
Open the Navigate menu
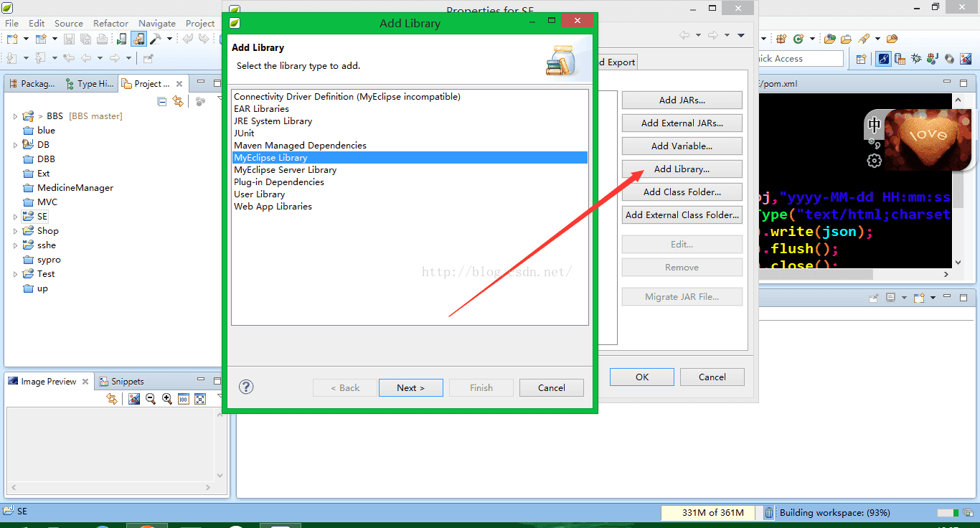(x=157, y=23)
